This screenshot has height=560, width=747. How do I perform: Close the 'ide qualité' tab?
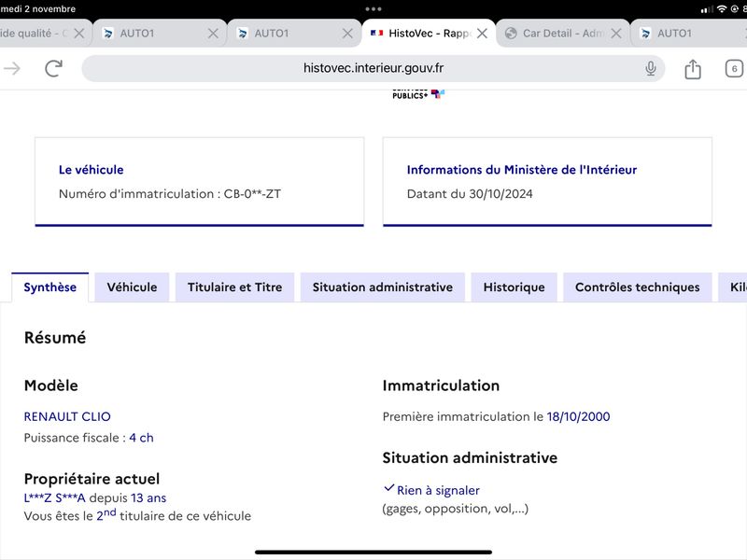(x=79, y=34)
